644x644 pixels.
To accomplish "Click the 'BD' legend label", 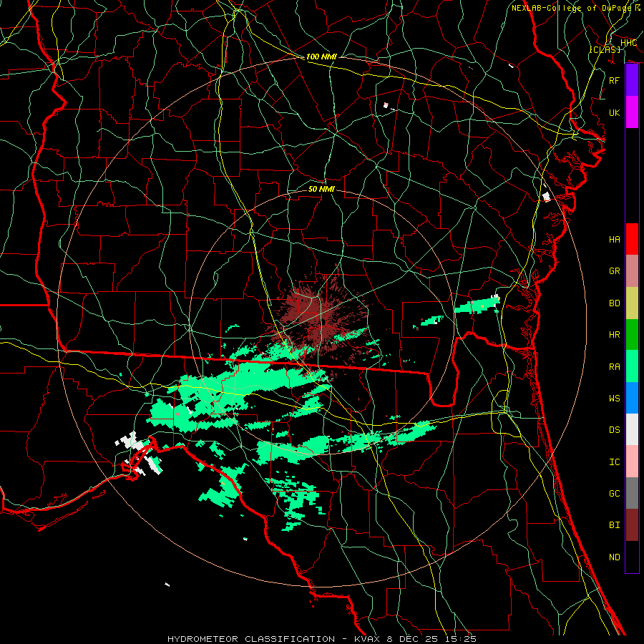I will [614, 303].
